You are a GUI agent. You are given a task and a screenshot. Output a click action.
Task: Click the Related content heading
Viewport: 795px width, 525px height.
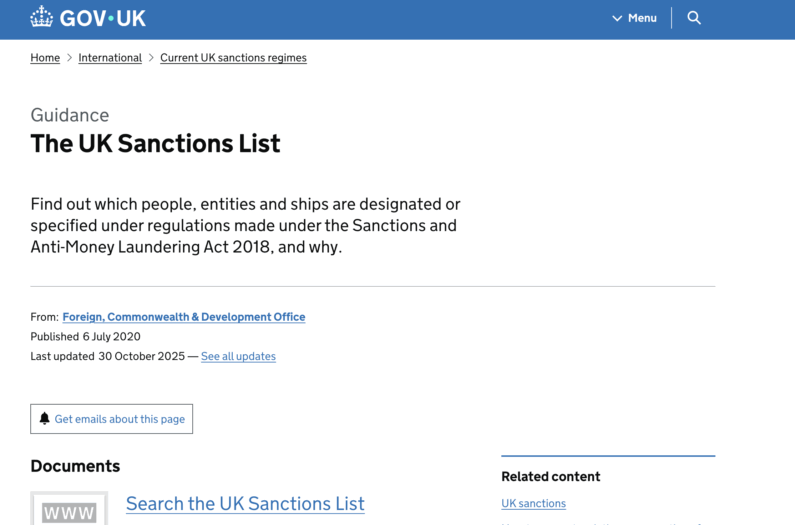550,477
